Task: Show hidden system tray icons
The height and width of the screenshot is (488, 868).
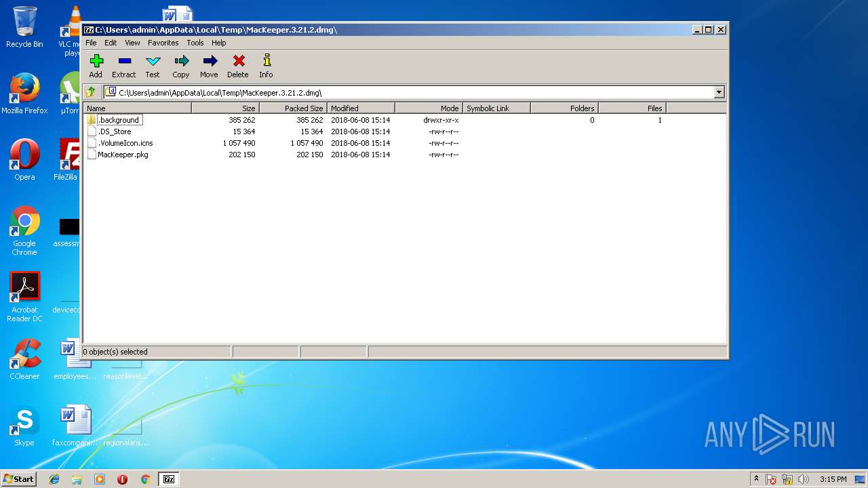Action: pyautogui.click(x=757, y=479)
